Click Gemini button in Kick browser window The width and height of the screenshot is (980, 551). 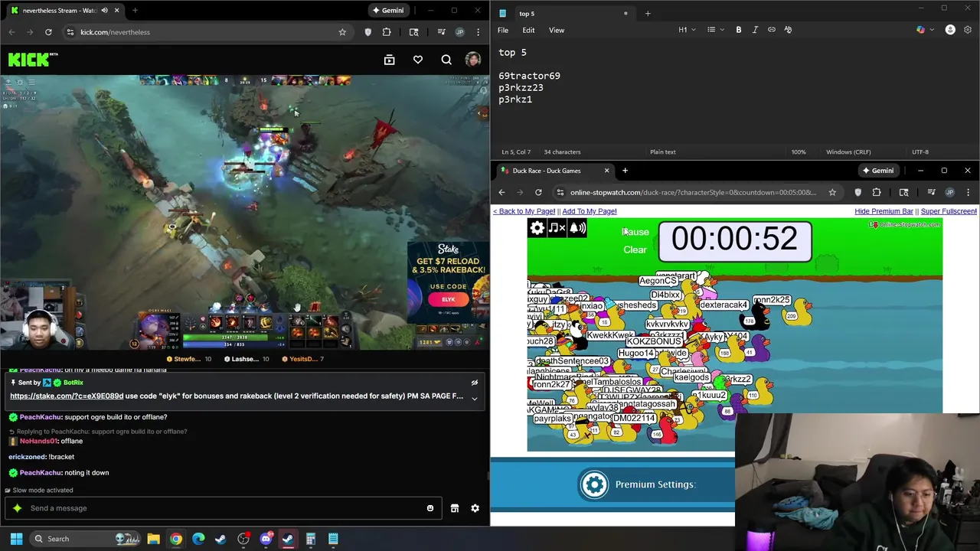point(387,11)
